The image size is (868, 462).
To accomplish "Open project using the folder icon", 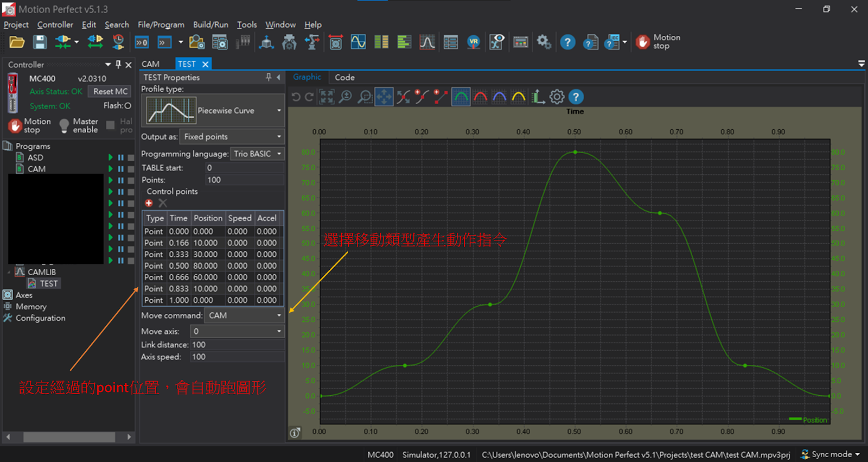I will [17, 42].
